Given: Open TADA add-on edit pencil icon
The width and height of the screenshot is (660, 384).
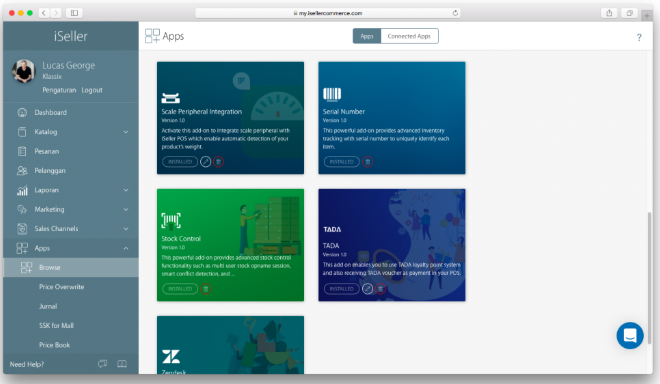Looking at the screenshot, I should point(367,289).
